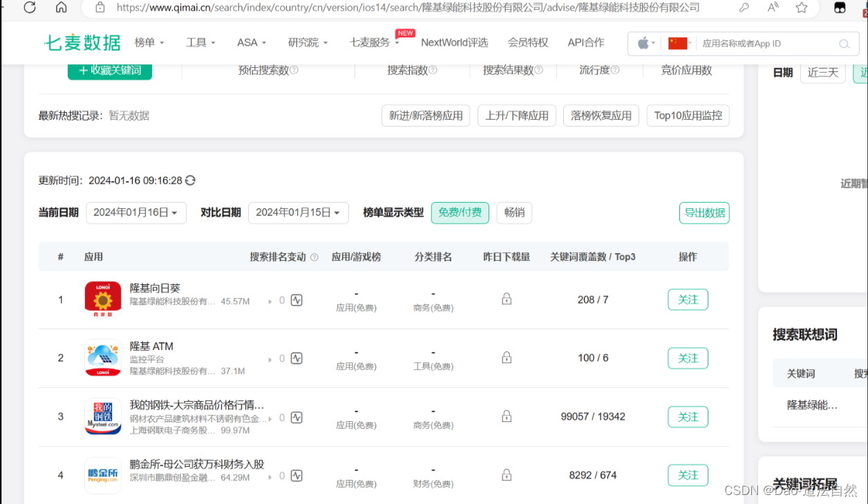This screenshot has width=868, height=504.
Task: Follow 隆基 ATM with its 关注 button
Action: (688, 358)
